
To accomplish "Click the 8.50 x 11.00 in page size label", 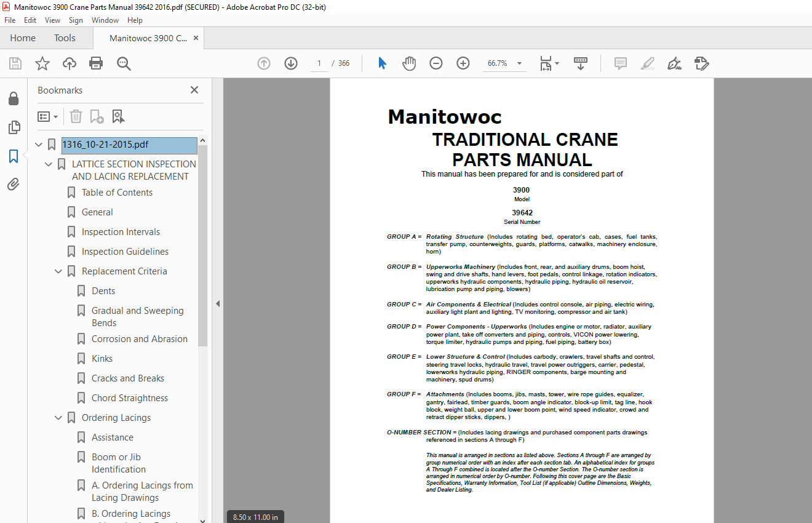I will (255, 517).
